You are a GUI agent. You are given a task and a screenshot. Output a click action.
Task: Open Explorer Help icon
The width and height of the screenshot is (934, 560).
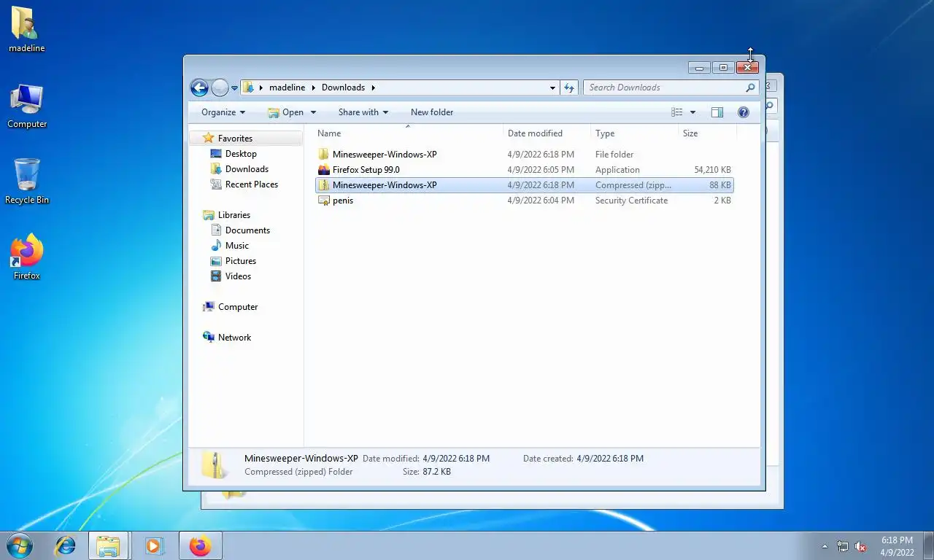744,112
